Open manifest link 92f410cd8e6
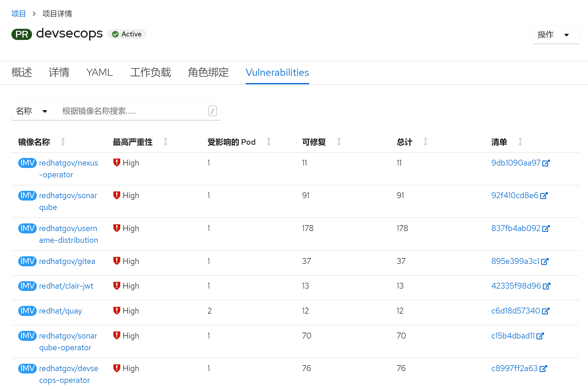 pyautogui.click(x=515, y=196)
